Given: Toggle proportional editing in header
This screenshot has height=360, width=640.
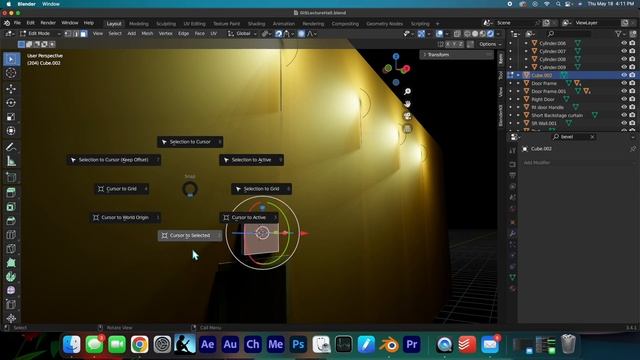Looking at the screenshot, I should coord(301,34).
